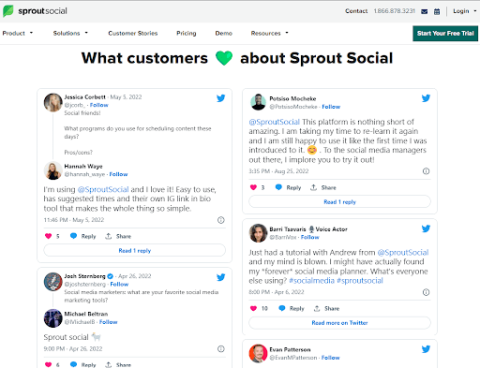Click Twitter bird icon on Evan Patterson tweet
Viewport: 480px width, 368px height.
coord(426,349)
